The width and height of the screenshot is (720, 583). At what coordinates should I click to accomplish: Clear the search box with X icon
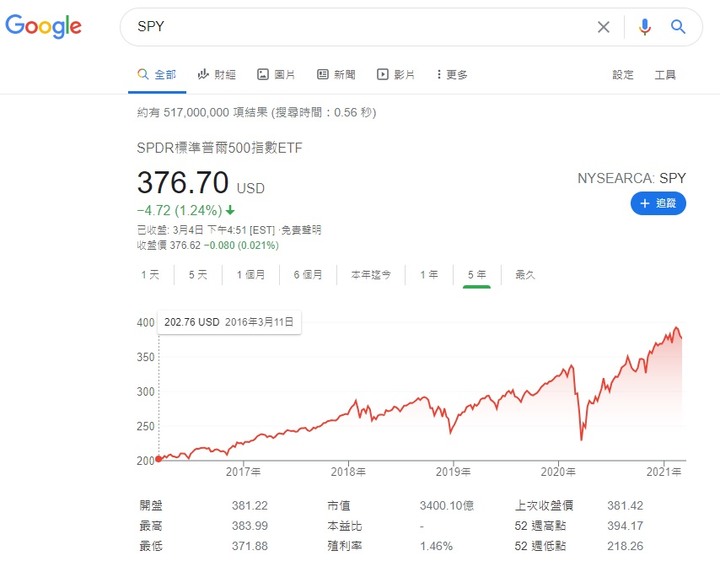(603, 27)
